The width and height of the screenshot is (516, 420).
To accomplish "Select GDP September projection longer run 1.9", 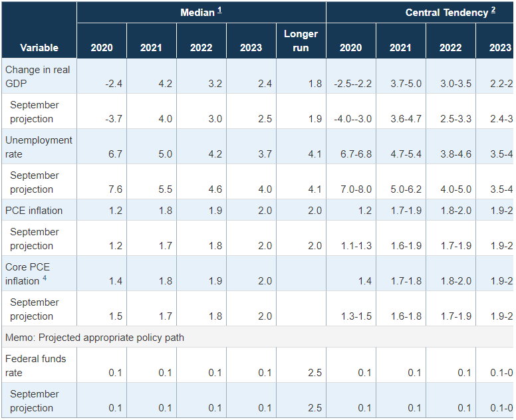I will 315,119.
